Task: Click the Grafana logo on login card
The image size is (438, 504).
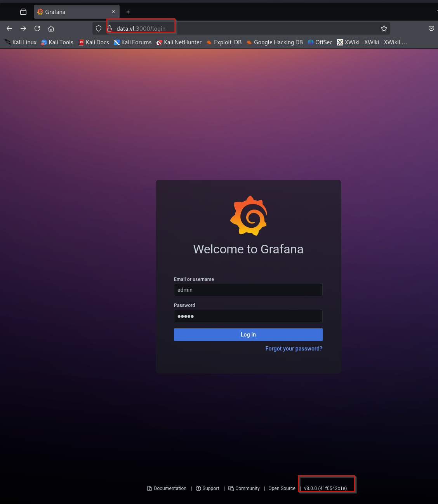Action: point(249,216)
